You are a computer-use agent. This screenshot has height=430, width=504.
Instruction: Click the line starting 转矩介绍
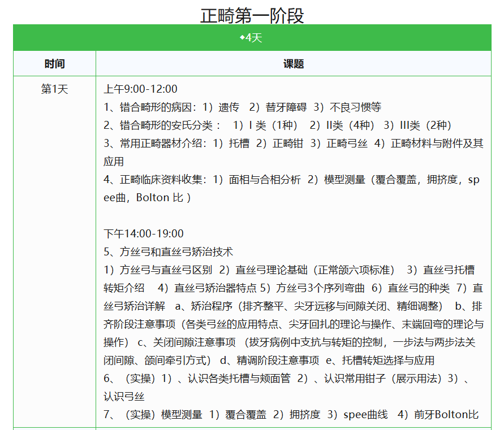click(x=293, y=288)
